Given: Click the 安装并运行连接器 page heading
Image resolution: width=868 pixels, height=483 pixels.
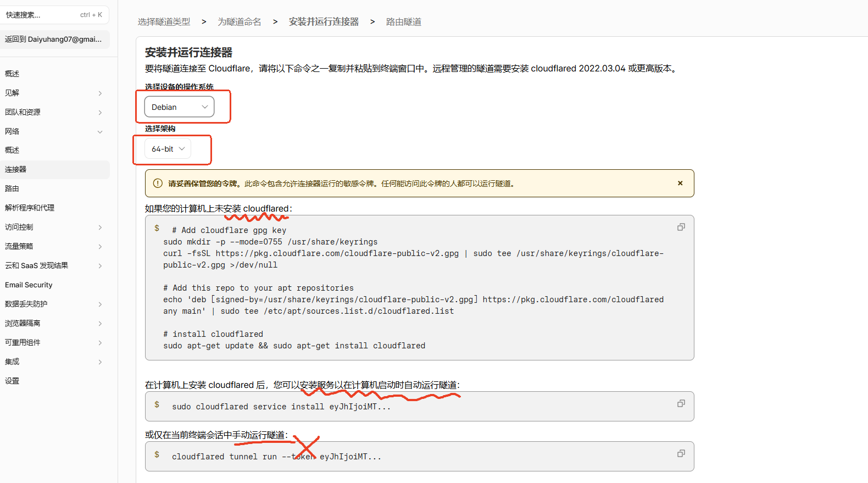Looking at the screenshot, I should (188, 52).
